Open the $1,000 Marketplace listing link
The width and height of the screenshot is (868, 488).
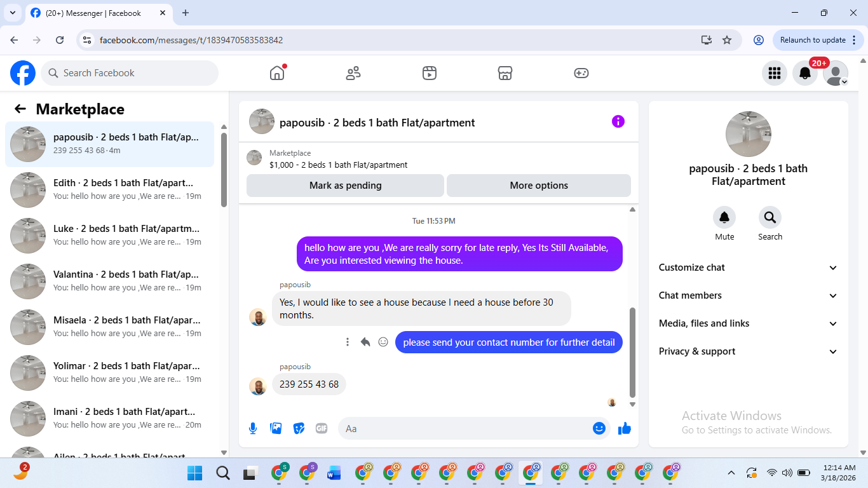point(338,165)
